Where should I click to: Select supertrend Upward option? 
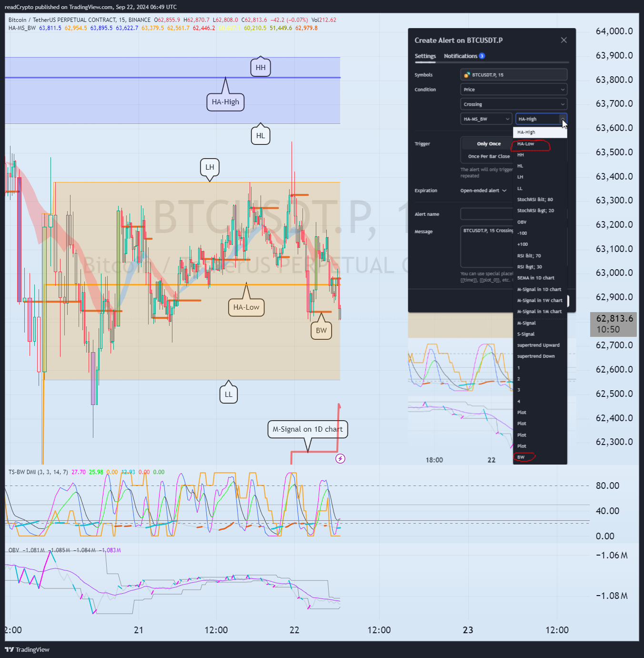[x=540, y=345]
